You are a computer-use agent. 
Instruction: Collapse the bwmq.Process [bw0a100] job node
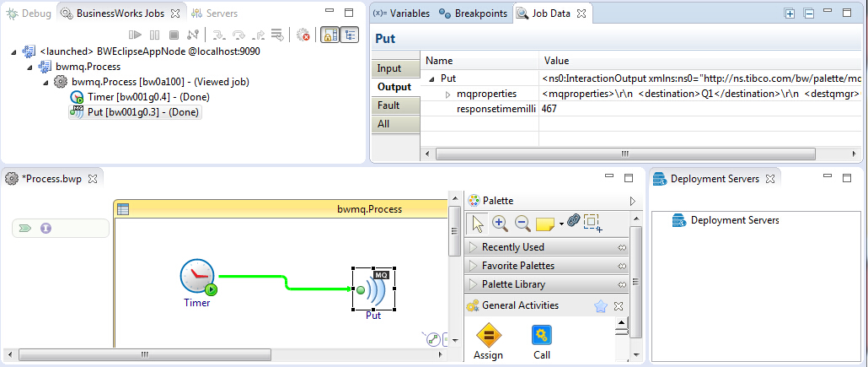tap(46, 82)
